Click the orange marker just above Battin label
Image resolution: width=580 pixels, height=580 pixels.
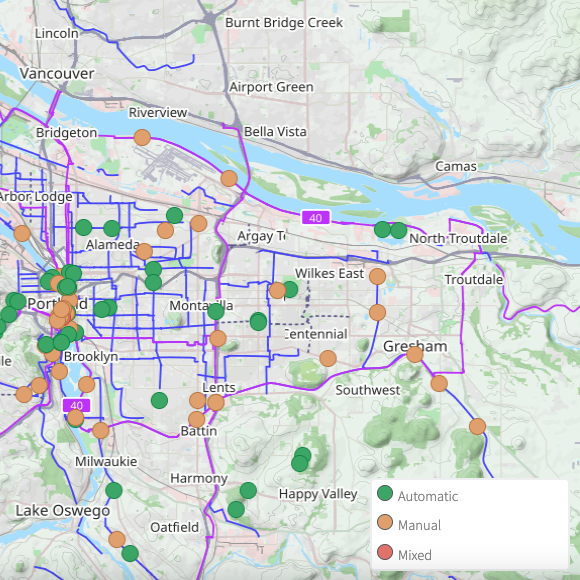pos(196,419)
